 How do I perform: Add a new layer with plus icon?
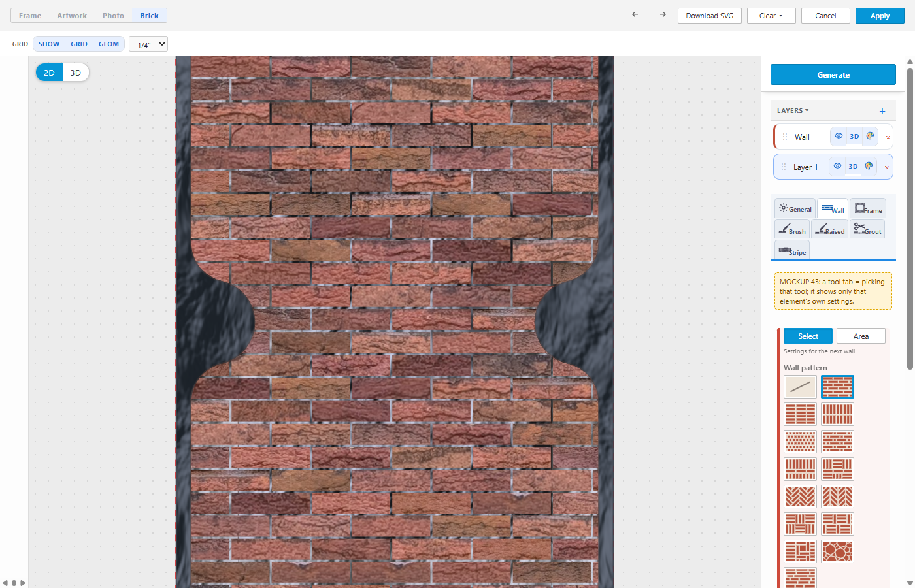click(x=882, y=111)
